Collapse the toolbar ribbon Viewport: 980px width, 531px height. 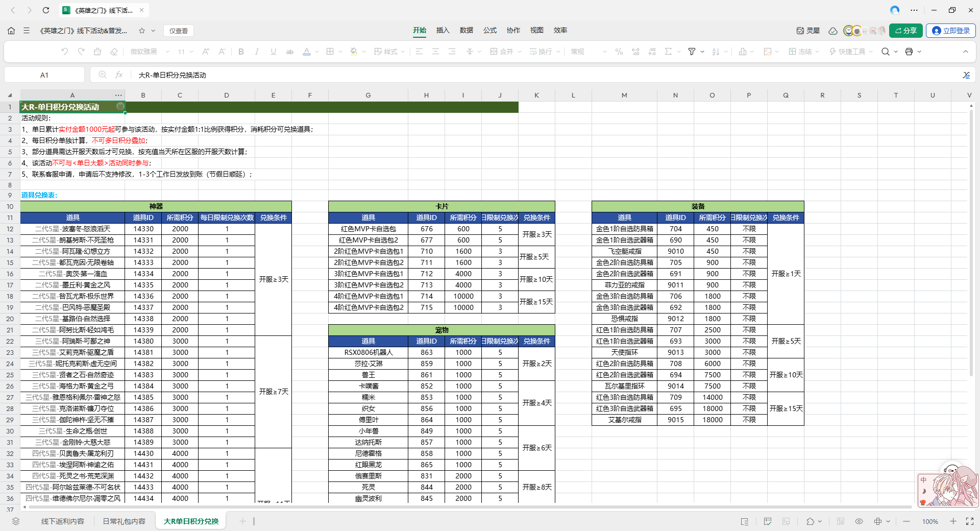coord(966,52)
